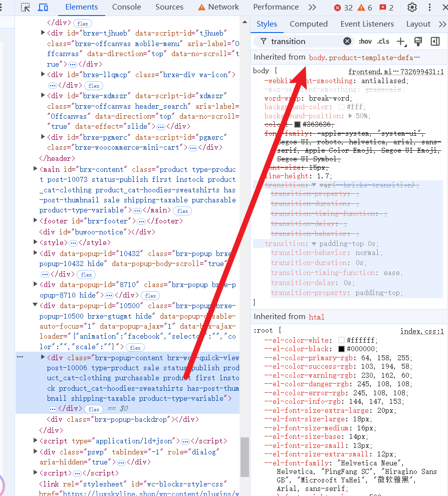Switch to the Computed styles tab
The image size is (448, 496).
tap(309, 24)
